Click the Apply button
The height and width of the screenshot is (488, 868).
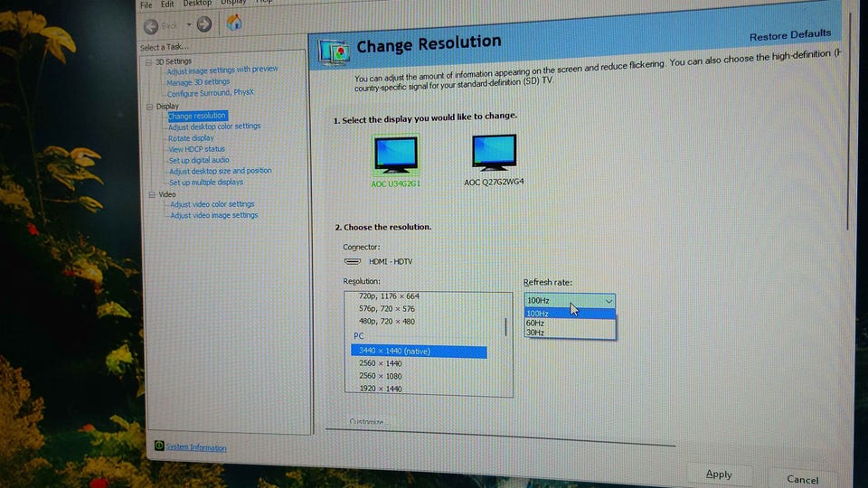[x=719, y=474]
